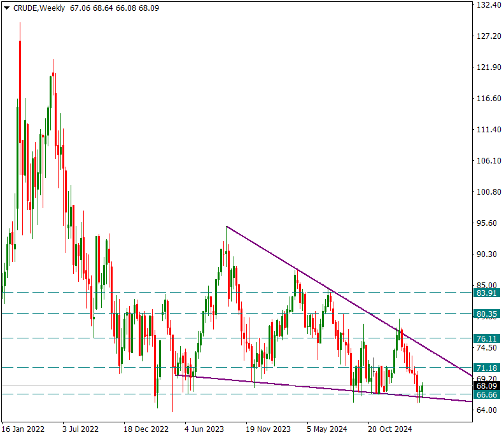The width and height of the screenshot is (504, 437).
Task: Select the 66.66 price level label
Action: point(487,394)
